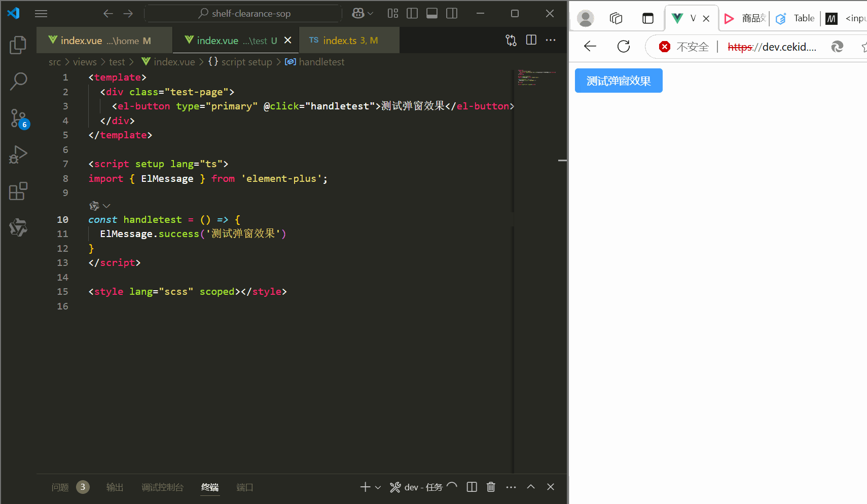Viewport: 867px width, 504px height.
Task: Open the Copilot dropdown next to its icon
Action: (369, 13)
